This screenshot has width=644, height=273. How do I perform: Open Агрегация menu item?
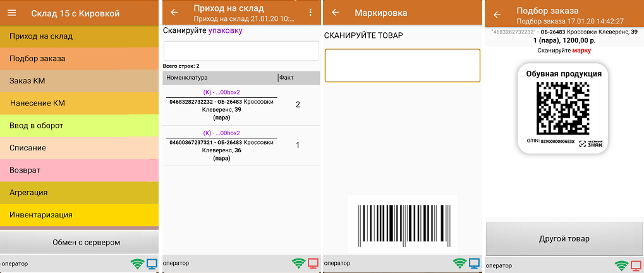point(79,193)
